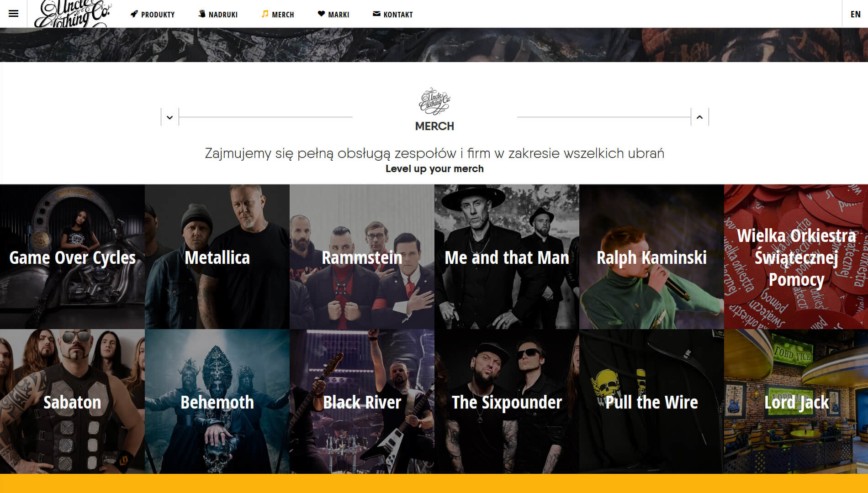Click the music note icon beside Merch
Image resolution: width=868 pixels, height=493 pixels.
pos(265,14)
